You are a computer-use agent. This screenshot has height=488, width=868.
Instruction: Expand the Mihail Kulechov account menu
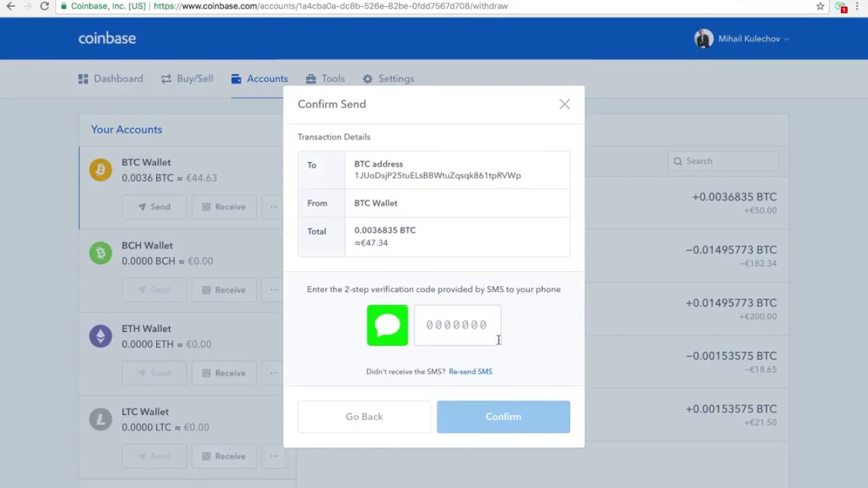coord(753,39)
